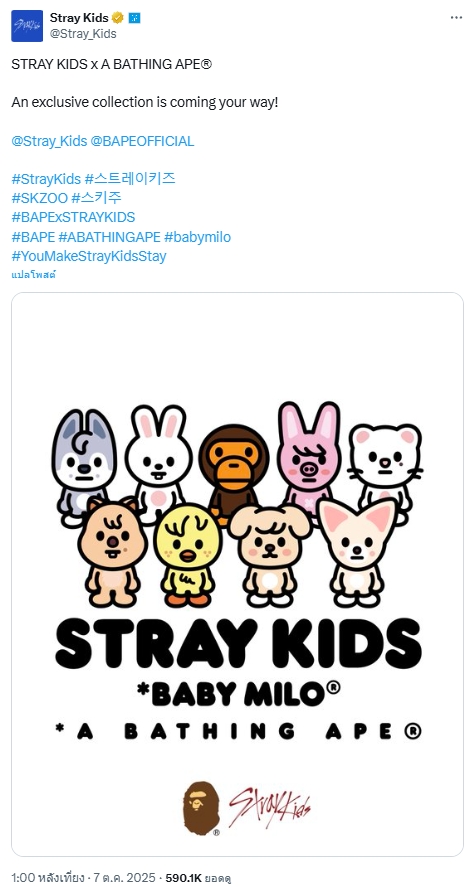Open the @Stray_Kids mention in post
Screen dimensions: 468x887
(x=49, y=141)
